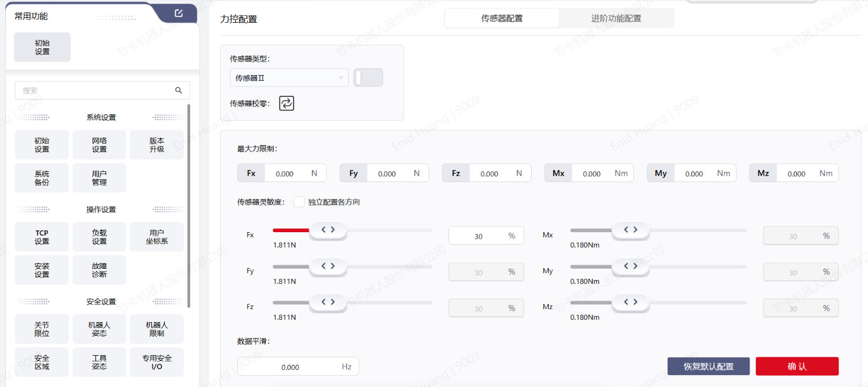Click the Fx sensitivity slider handle
Image resolution: width=868 pixels, height=387 pixels.
coord(328,230)
